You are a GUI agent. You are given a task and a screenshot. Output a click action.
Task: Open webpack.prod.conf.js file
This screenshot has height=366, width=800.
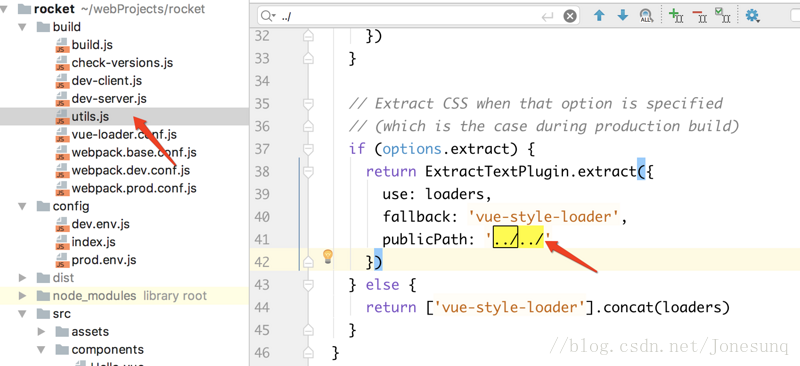tap(134, 188)
